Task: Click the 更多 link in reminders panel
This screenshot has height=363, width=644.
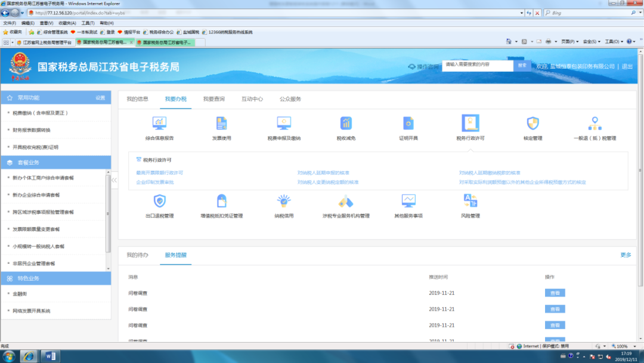Action: pos(626,256)
